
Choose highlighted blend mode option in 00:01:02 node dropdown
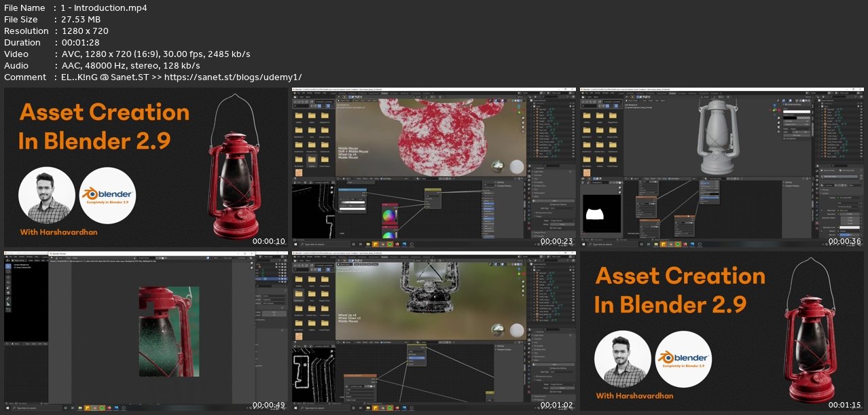tap(416, 357)
